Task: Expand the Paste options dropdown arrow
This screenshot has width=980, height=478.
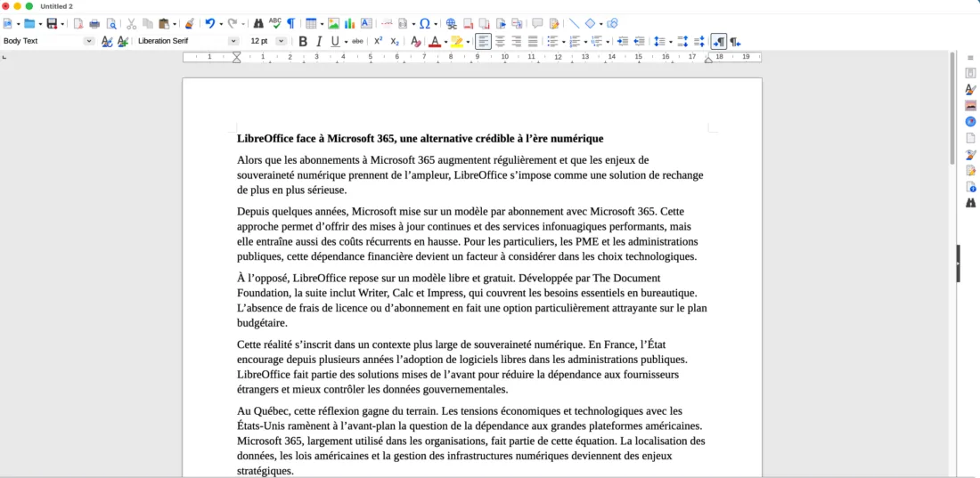Action: [175, 24]
